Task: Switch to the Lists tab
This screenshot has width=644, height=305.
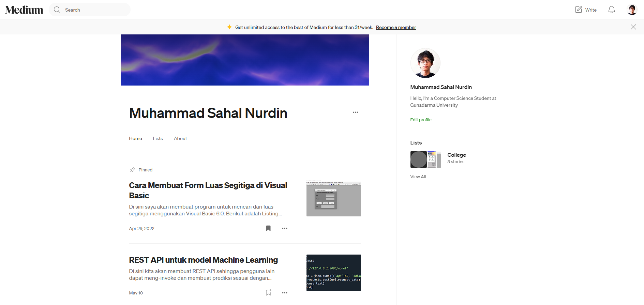Action: (158, 138)
